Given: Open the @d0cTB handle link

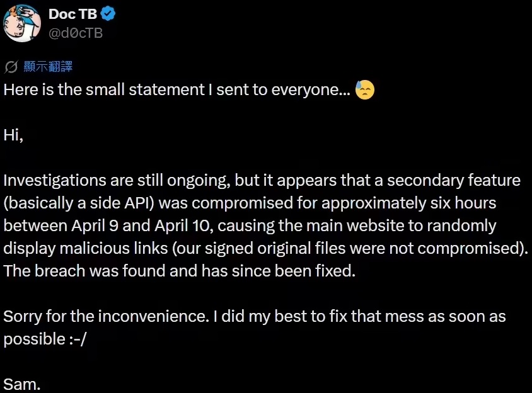Looking at the screenshot, I should (x=76, y=33).
